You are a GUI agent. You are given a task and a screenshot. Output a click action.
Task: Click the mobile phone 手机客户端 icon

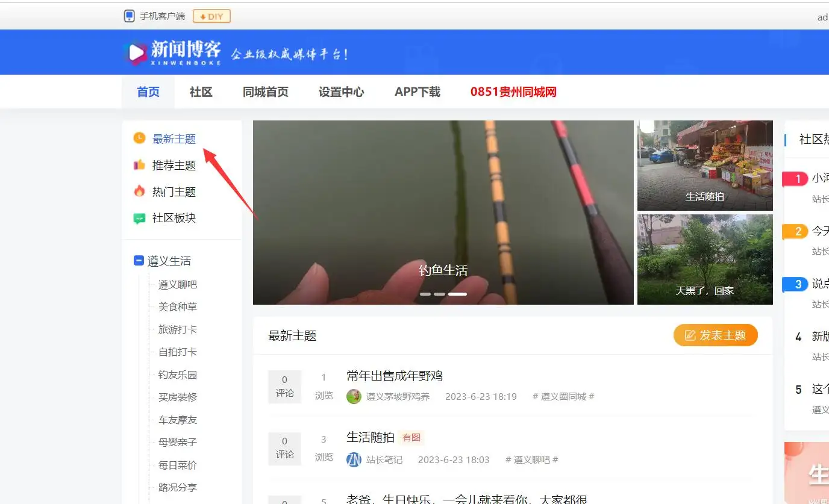pos(129,16)
